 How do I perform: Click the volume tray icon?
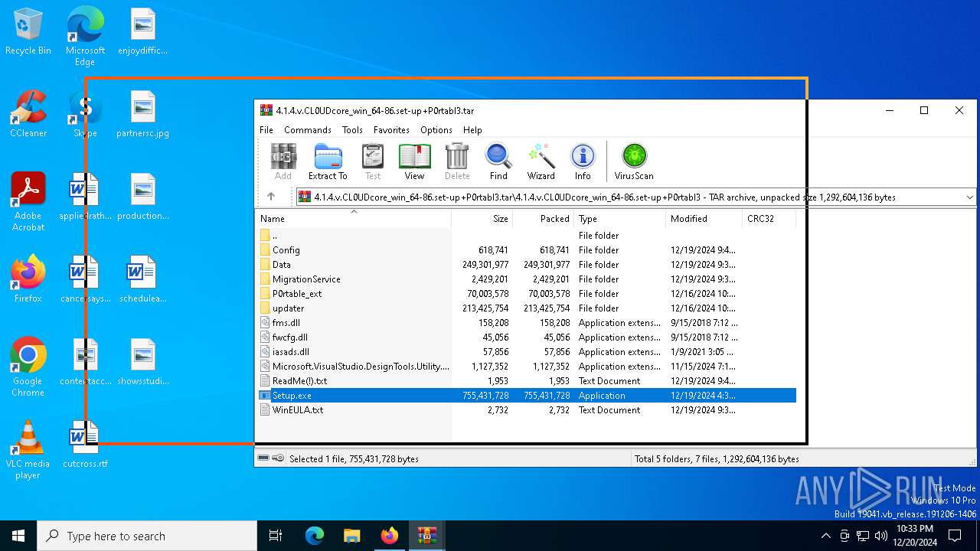pyautogui.click(x=881, y=536)
